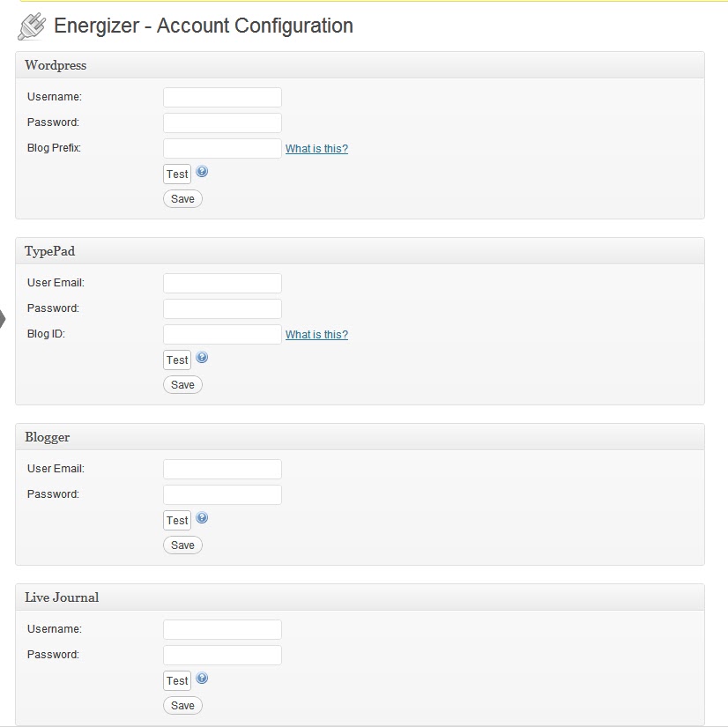This screenshot has height=727, width=728.
Task: Save the TypePad account settings
Action: coord(182,384)
